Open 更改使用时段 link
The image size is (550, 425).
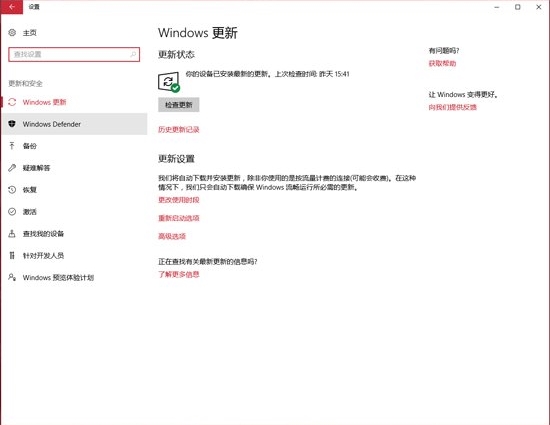coord(179,200)
